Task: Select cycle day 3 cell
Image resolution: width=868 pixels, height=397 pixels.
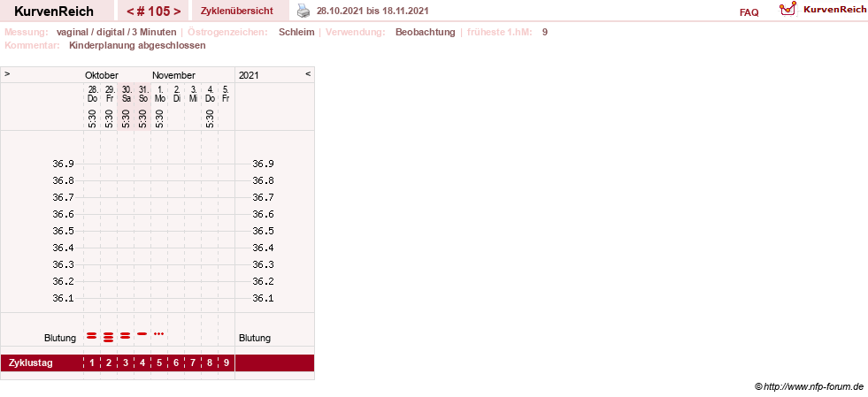Action: [125, 363]
